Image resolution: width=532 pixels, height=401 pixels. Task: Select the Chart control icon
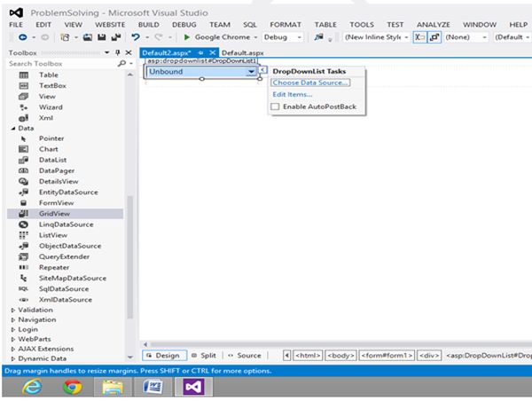coord(23,149)
